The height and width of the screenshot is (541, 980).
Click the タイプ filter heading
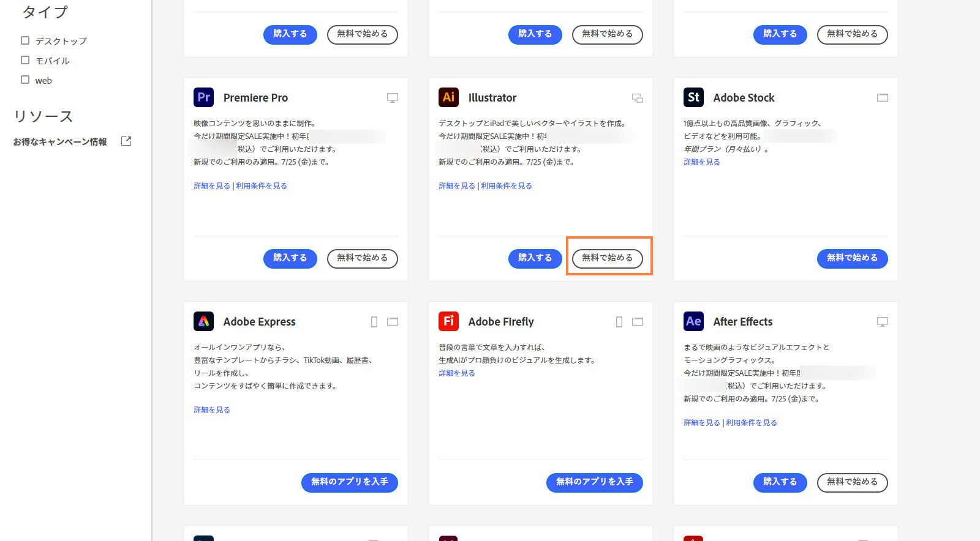tap(45, 12)
